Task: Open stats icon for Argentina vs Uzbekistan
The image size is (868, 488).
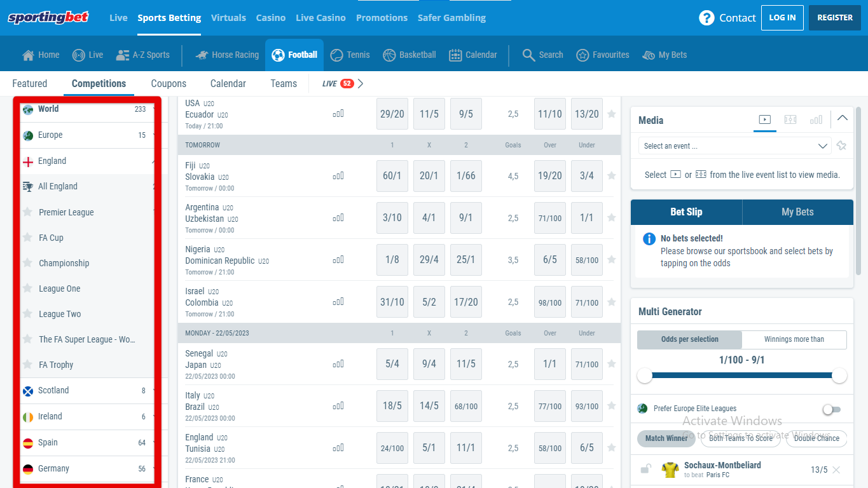Action: pos(338,218)
